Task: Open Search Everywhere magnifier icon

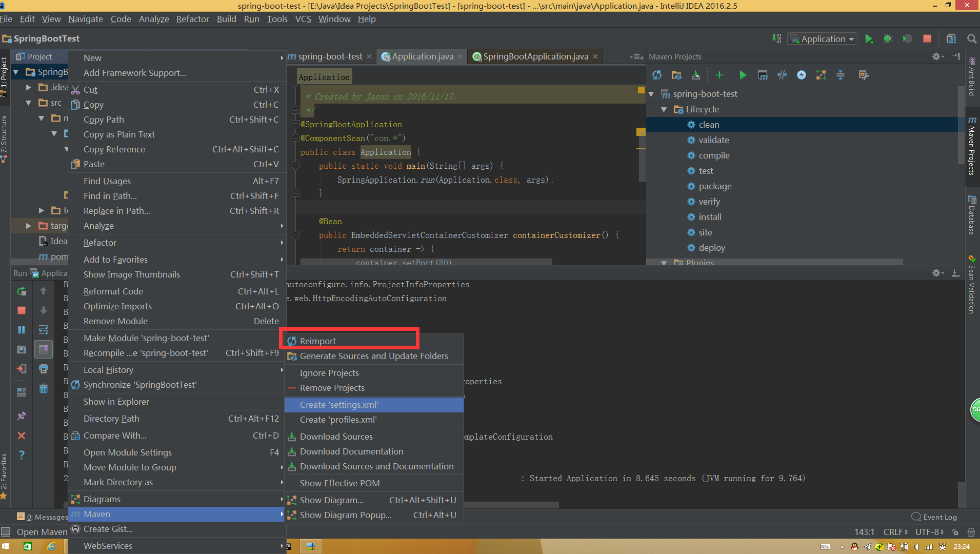Action: [971, 39]
